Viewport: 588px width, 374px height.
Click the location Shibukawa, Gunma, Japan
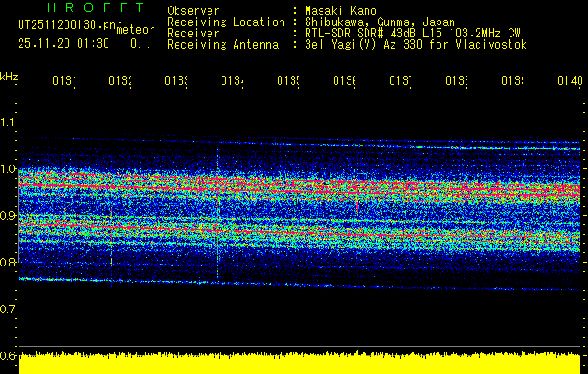pos(380,22)
